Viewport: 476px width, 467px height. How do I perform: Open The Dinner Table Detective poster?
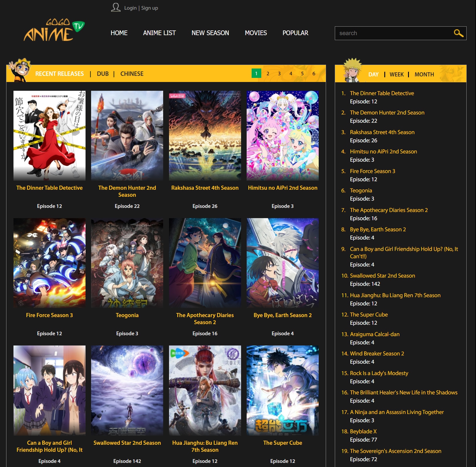tap(50, 136)
